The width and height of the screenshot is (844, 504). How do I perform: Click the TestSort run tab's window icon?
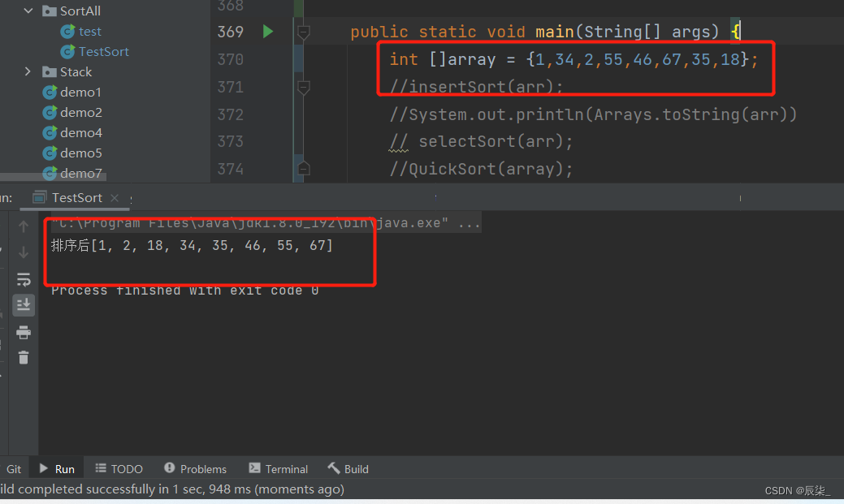click(x=39, y=197)
